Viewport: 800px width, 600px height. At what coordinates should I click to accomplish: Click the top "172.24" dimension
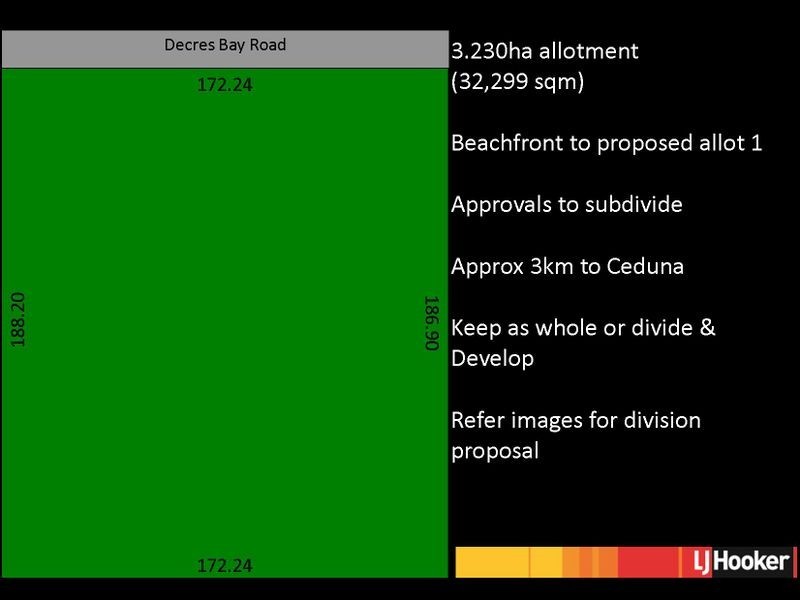[x=225, y=85]
